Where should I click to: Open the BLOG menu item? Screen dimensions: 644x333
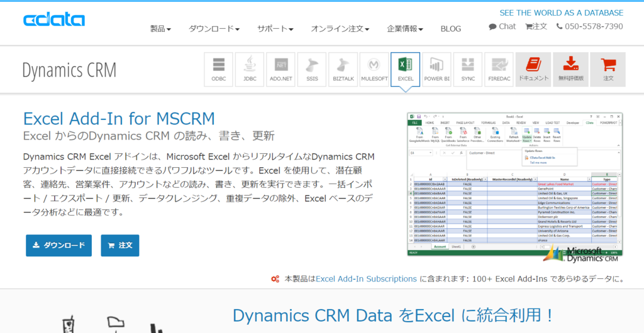[450, 29]
